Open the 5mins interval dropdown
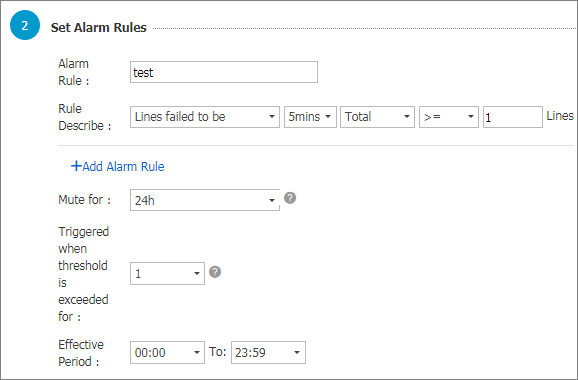Viewport: 578px width, 380px height. click(x=310, y=117)
